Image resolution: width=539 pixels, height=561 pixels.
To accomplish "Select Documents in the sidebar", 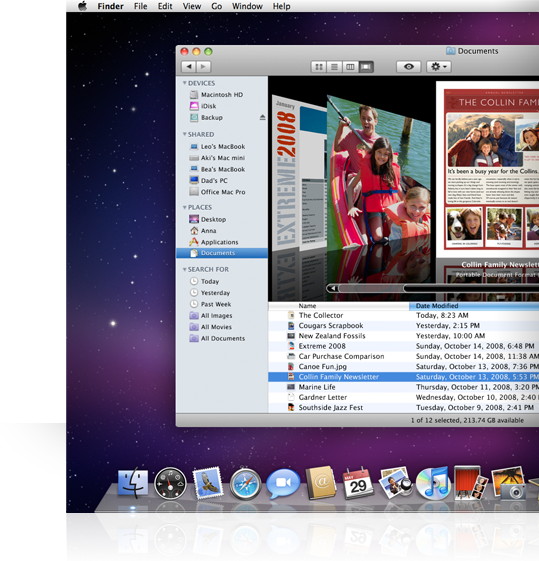I will pyautogui.click(x=222, y=253).
